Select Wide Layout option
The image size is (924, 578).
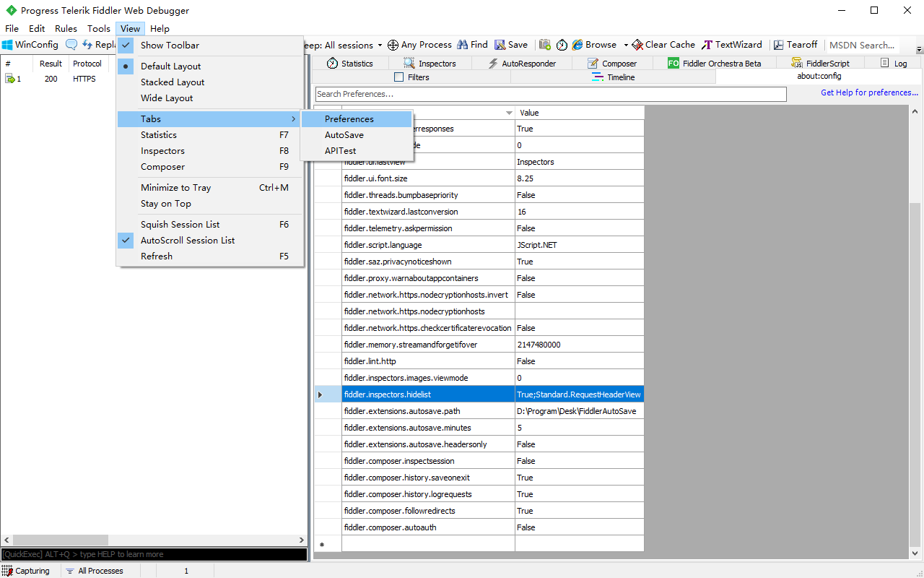[210, 98]
